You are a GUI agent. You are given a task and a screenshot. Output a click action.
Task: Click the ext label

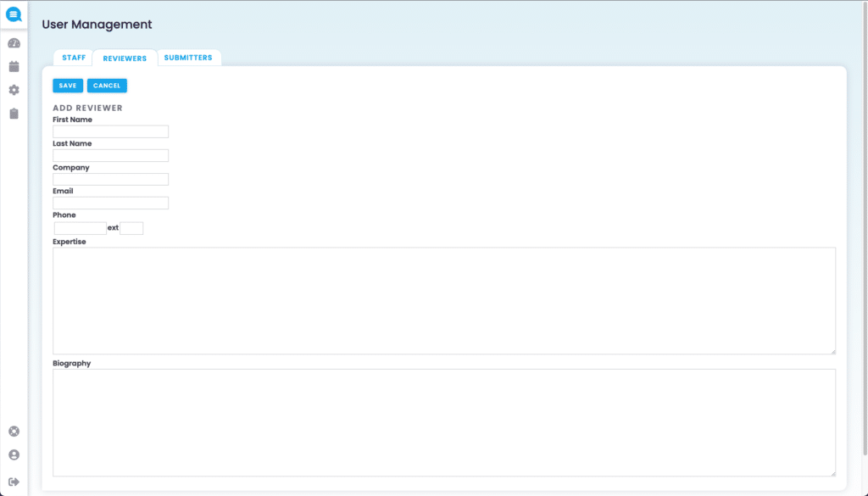(x=113, y=227)
